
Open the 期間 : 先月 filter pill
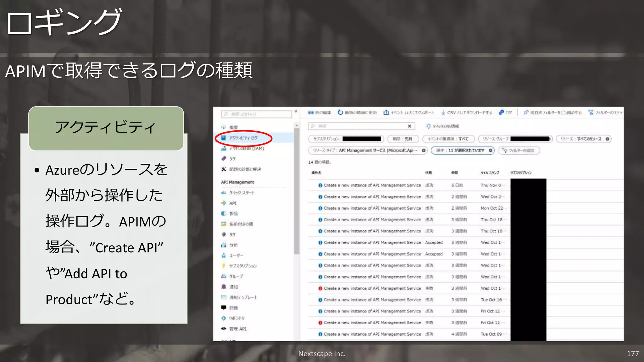[403, 139]
